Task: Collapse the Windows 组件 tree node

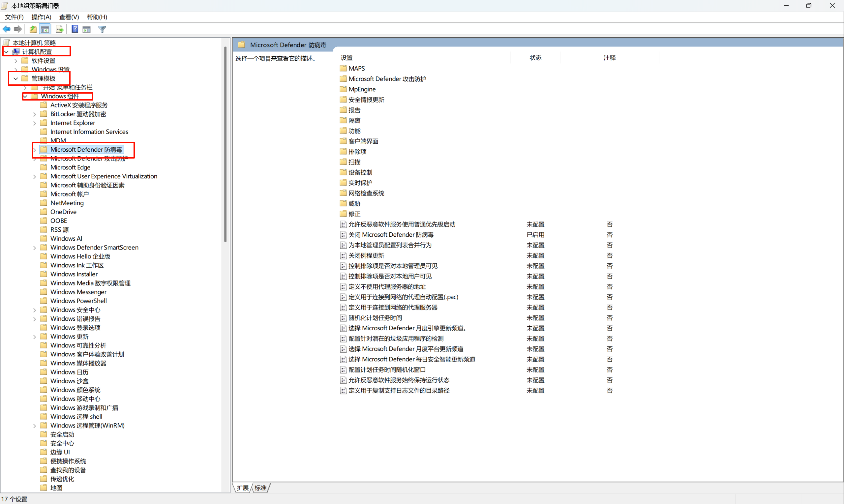Action: tap(25, 97)
